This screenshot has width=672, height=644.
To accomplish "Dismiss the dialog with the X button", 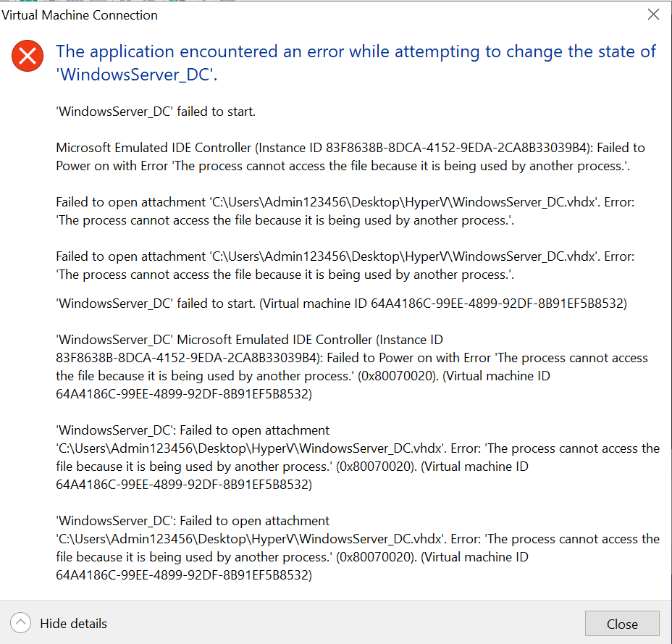I will (x=653, y=14).
